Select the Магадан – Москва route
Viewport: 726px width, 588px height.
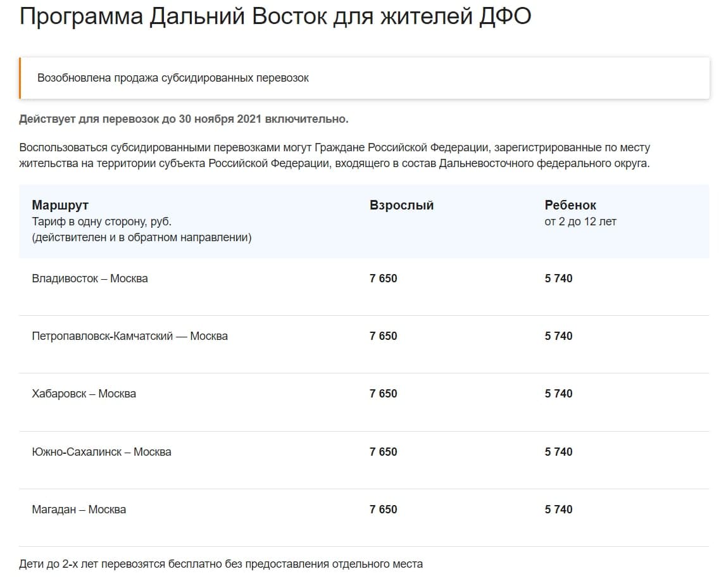point(78,510)
